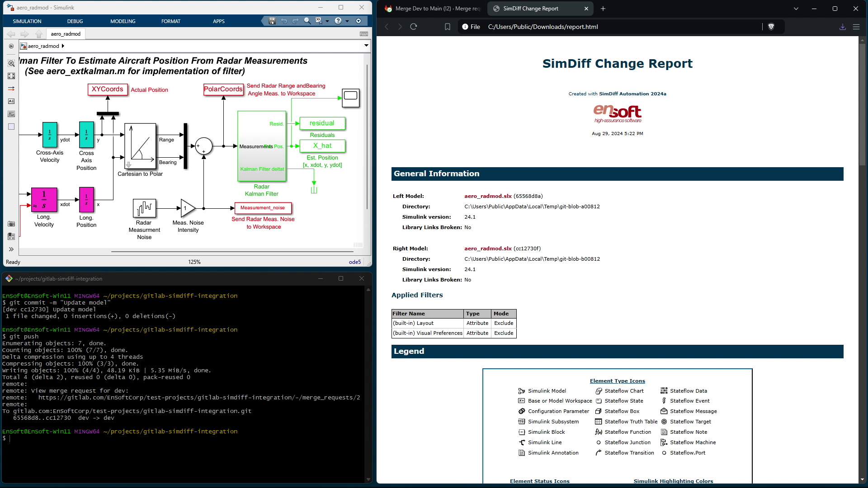
Task: Toggle the Area tool square in palette
Action: [11, 127]
